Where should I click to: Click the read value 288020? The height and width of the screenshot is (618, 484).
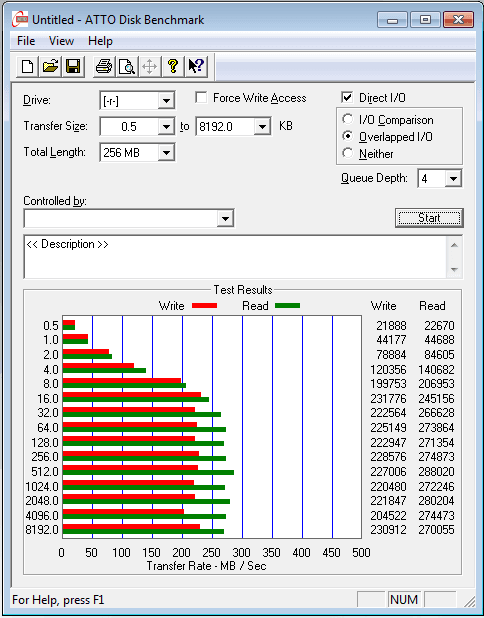pos(436,471)
